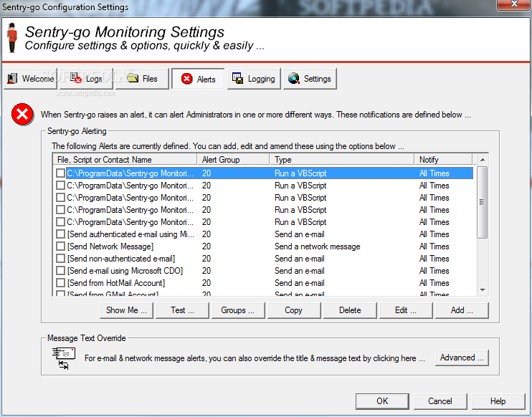
Task: Open Help for this dialog
Action: [x=498, y=401]
